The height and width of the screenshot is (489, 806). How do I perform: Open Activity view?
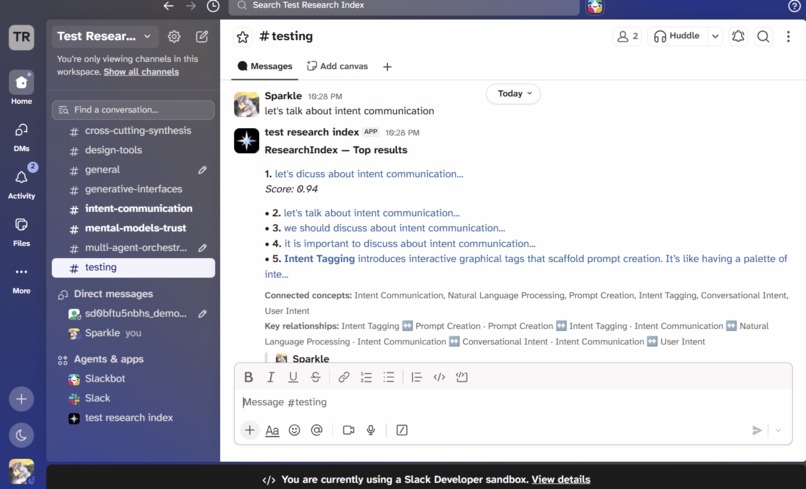click(22, 184)
